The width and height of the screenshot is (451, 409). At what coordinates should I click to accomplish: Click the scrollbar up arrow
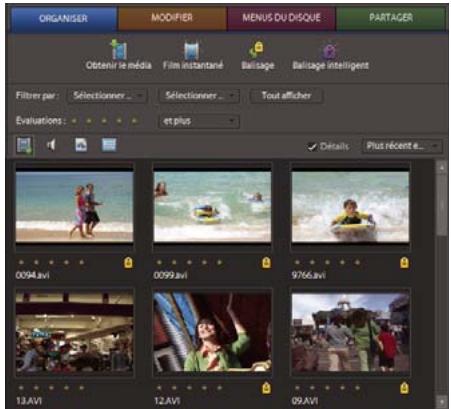(x=442, y=167)
